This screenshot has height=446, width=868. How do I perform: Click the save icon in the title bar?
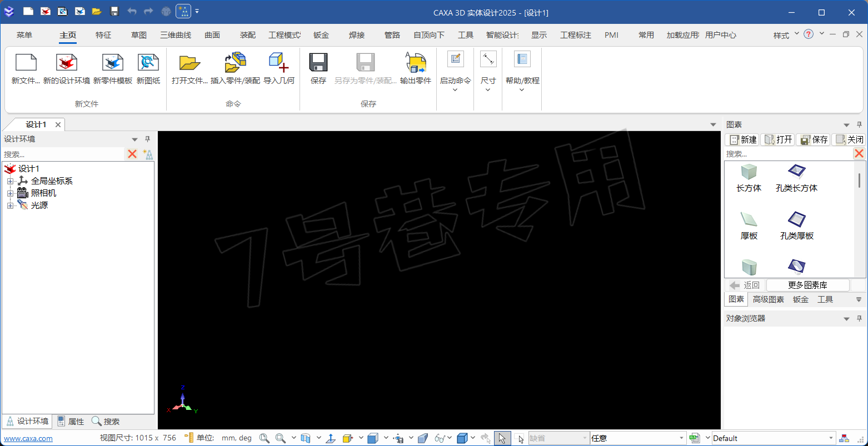point(114,11)
